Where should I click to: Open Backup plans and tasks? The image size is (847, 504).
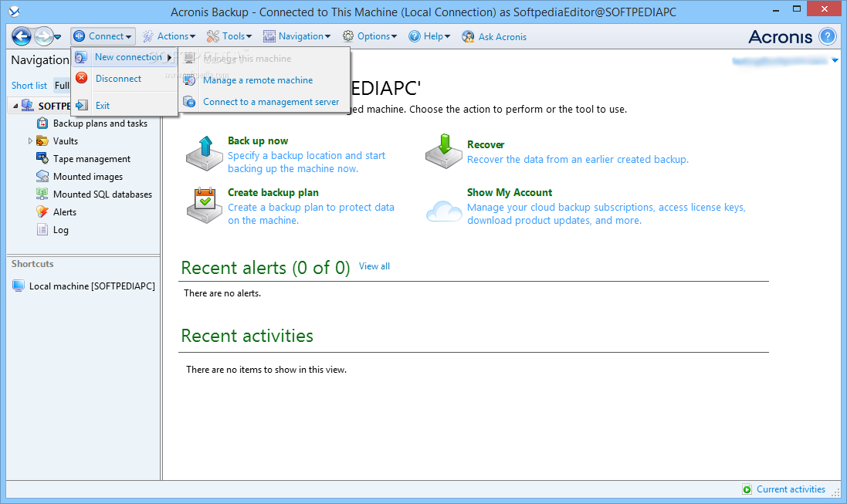[100, 123]
